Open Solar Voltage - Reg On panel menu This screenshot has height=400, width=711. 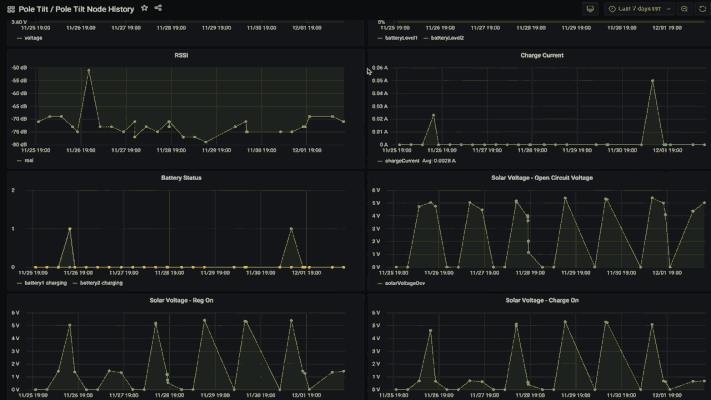click(x=181, y=300)
